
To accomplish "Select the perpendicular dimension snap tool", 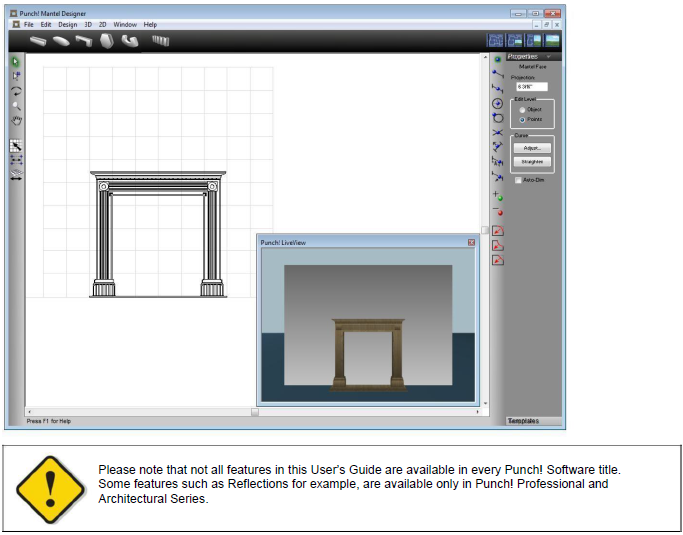I will point(497,147).
